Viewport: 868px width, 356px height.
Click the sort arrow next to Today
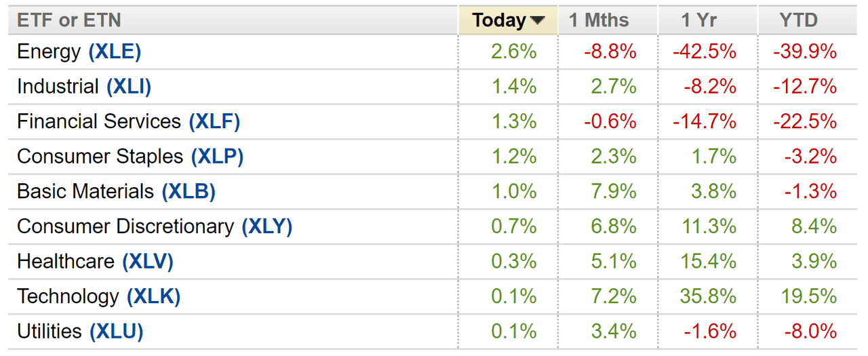tap(538, 21)
